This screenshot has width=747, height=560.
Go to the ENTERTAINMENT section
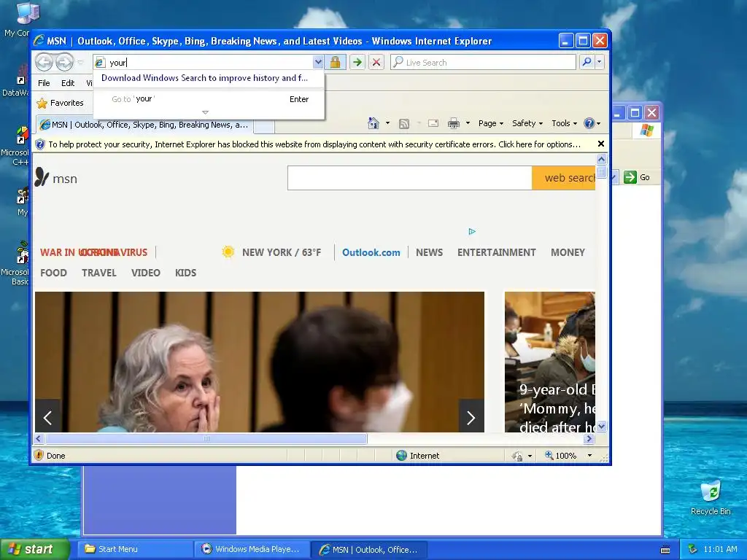[496, 252]
